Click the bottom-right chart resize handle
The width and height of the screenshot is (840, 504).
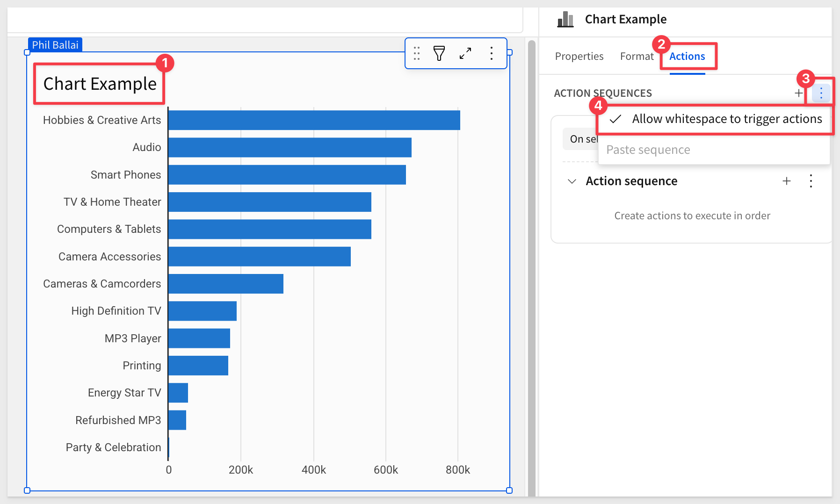tap(509, 490)
